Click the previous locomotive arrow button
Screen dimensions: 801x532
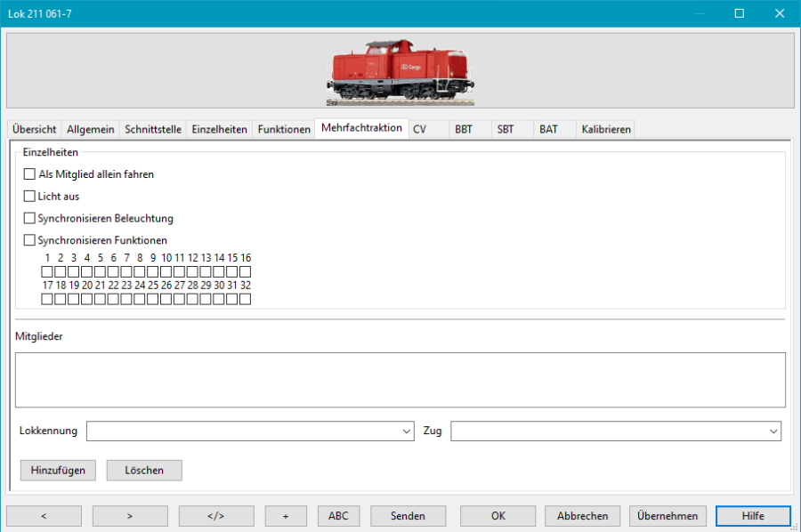point(44,516)
